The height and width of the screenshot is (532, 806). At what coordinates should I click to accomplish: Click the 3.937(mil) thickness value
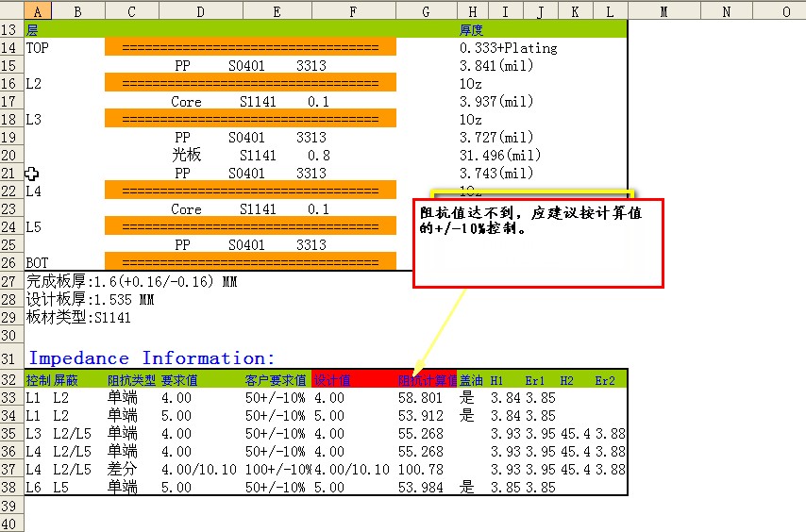coord(496,102)
